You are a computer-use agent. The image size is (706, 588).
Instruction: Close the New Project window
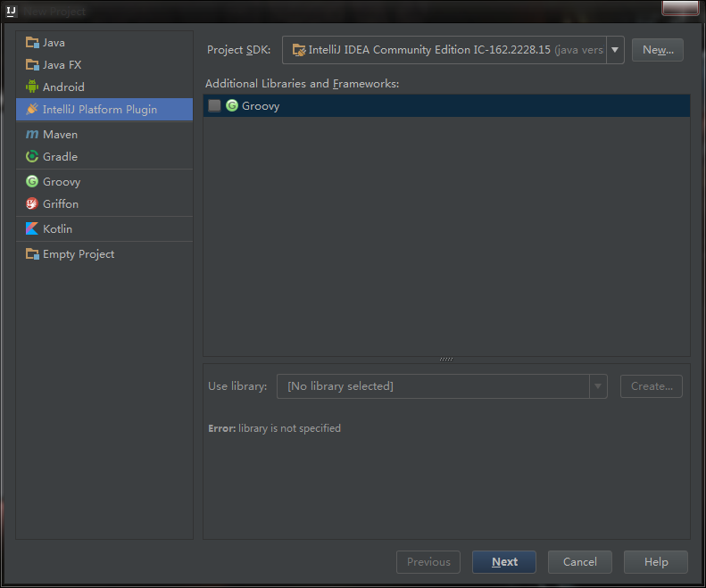[x=680, y=8]
